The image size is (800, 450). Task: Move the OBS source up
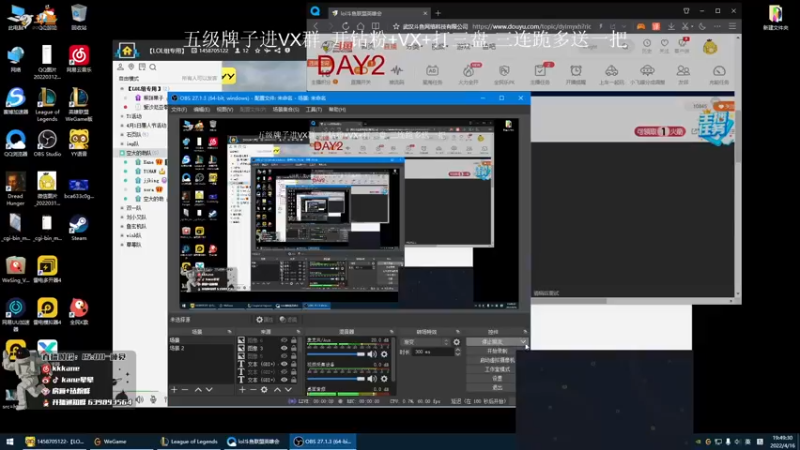pyautogui.click(x=277, y=390)
